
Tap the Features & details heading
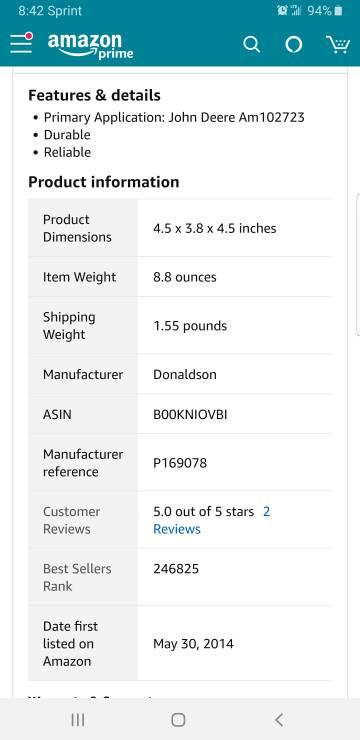point(94,95)
